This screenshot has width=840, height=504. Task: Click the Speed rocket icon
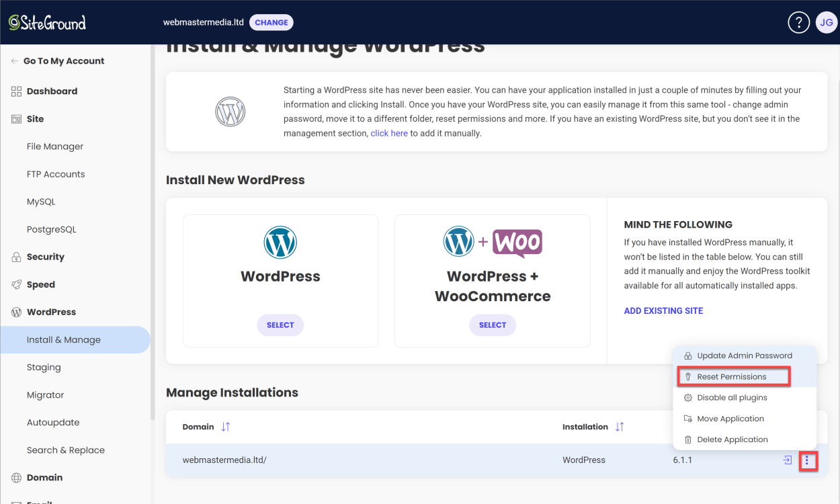(x=16, y=284)
